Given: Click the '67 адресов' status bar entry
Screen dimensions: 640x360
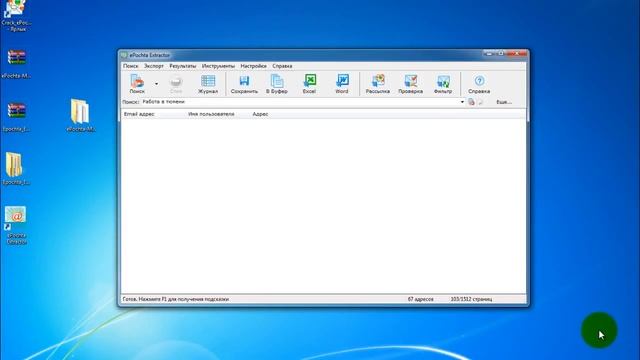Looking at the screenshot, I should [420, 299].
